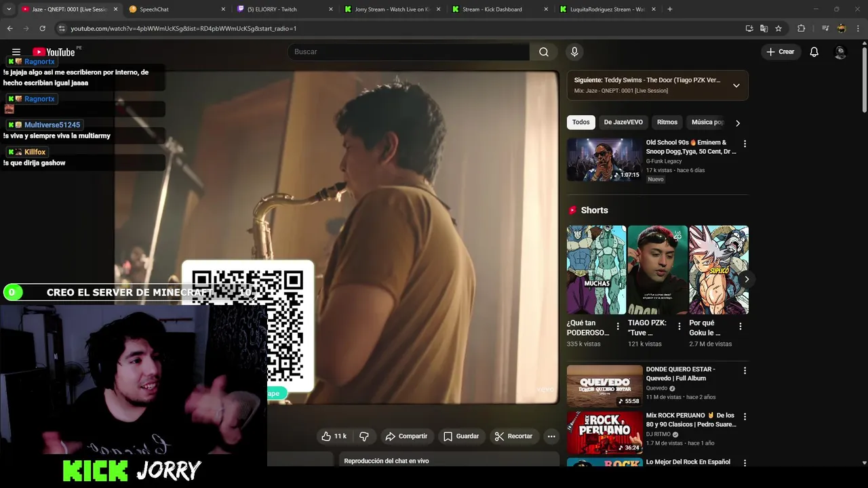This screenshot has height=488, width=868.
Task: Open options for TIAGO PZK short
Action: pos(679,326)
